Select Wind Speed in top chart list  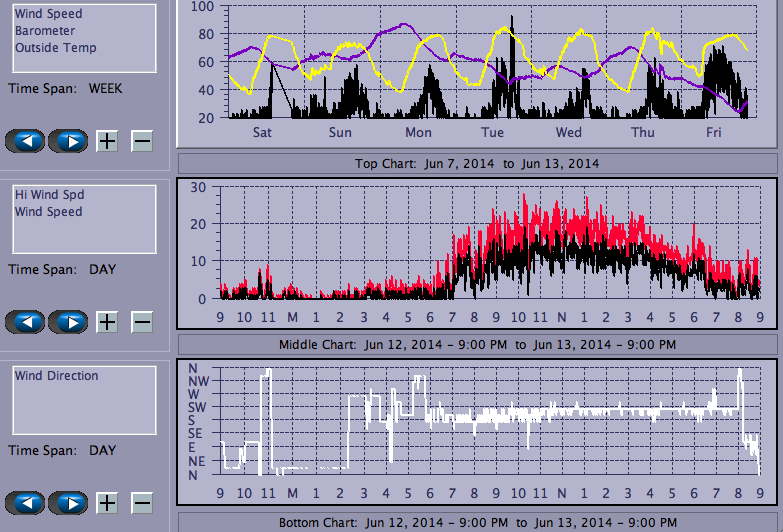pos(48,15)
